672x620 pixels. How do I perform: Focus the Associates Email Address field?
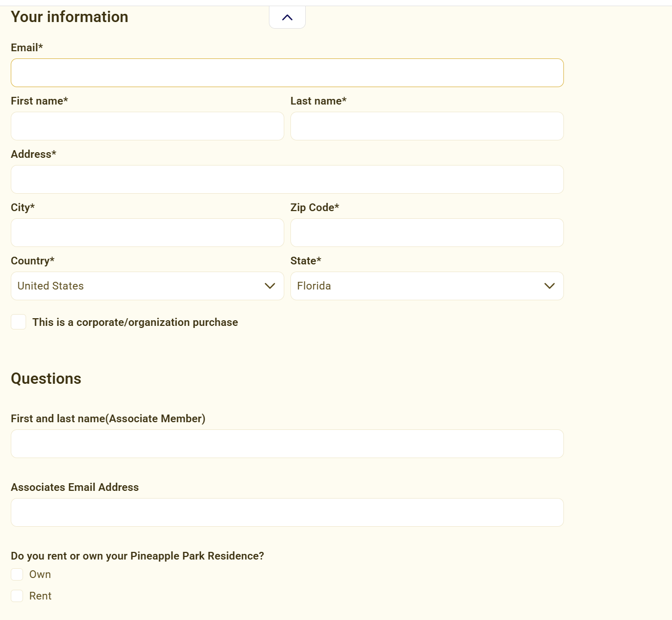[287, 512]
